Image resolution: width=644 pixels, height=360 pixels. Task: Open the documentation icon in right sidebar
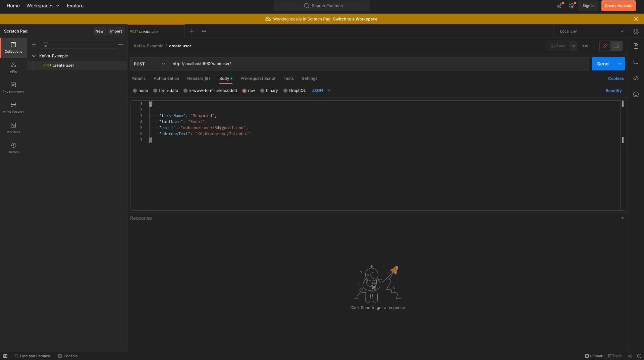[636, 46]
